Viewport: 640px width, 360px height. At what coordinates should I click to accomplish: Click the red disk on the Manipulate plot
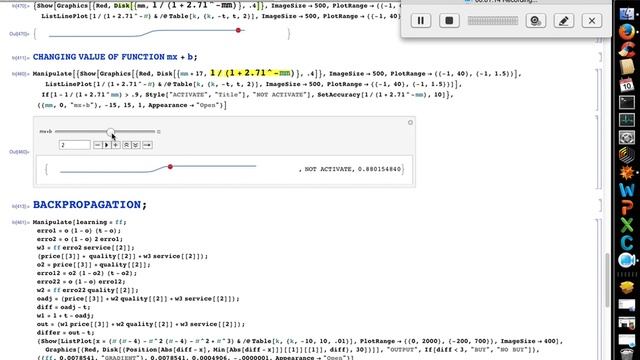click(170, 167)
